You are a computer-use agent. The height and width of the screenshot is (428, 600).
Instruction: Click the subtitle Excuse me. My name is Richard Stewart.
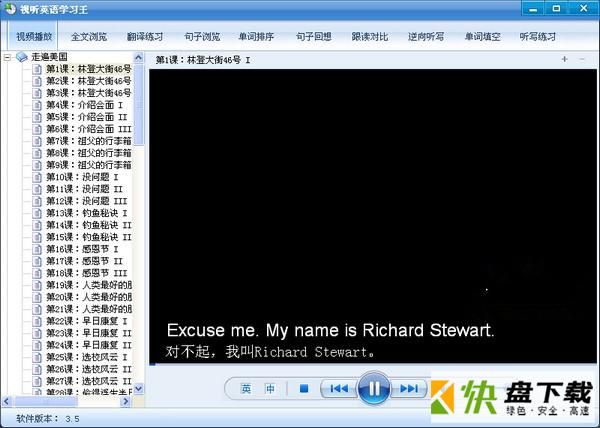(330, 330)
